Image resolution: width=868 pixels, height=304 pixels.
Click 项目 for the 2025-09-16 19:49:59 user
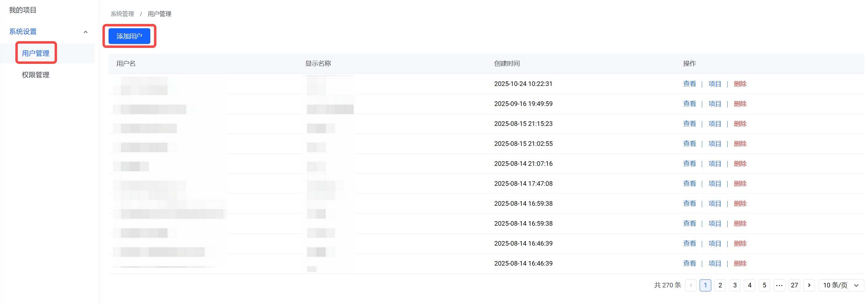click(x=714, y=103)
